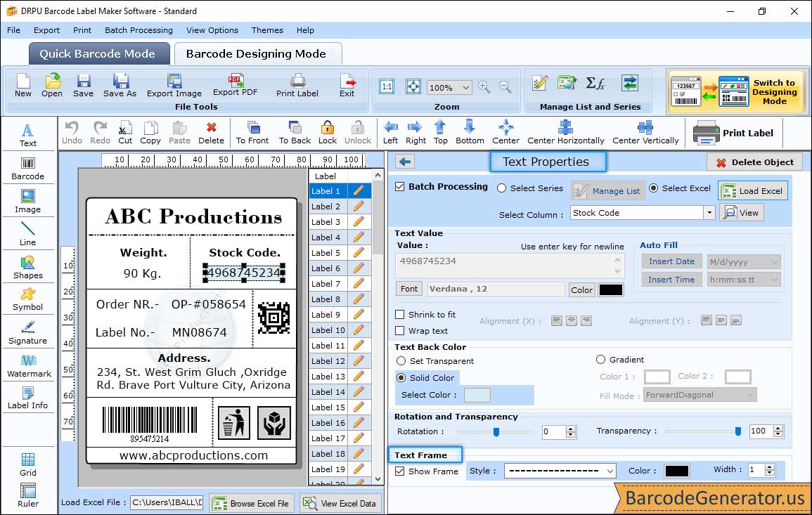Image resolution: width=812 pixels, height=515 pixels.
Task: Click the Export PDF icon
Action: [x=236, y=84]
